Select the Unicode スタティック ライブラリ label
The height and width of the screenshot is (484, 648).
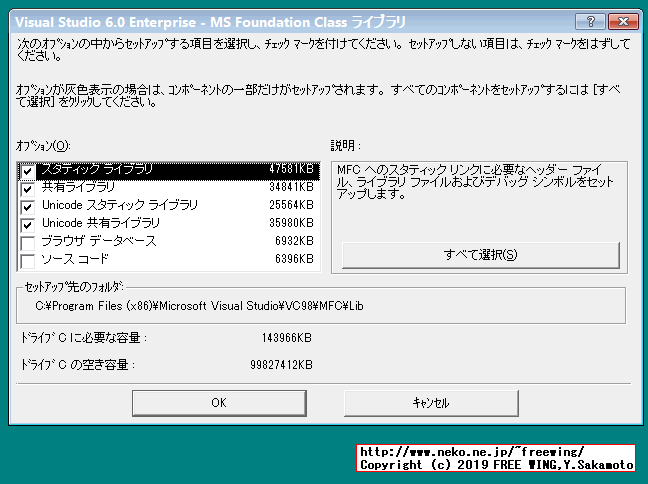(x=120, y=205)
